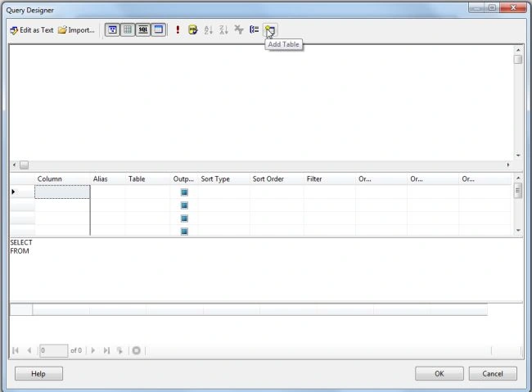Apply Sort Ascending from toolbar
Screen dimensions: 532x392
tap(209, 29)
